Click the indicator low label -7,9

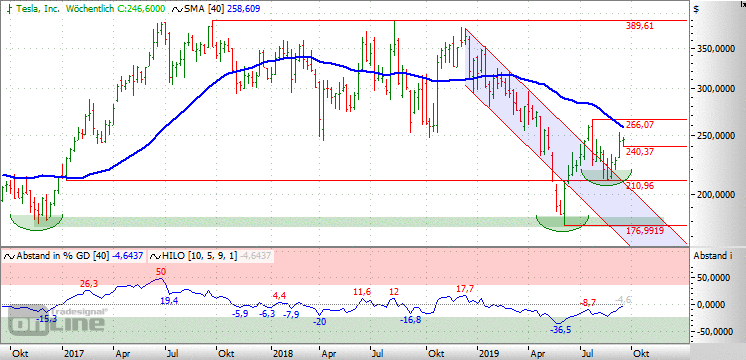click(x=291, y=314)
